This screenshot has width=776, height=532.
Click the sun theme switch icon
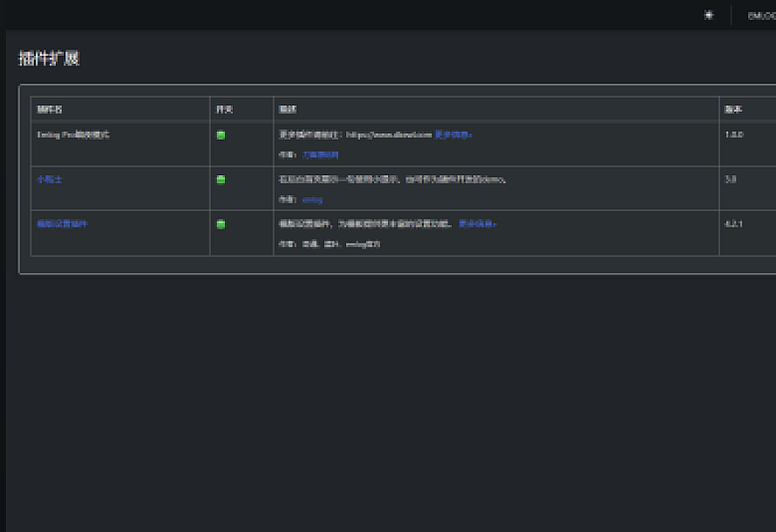point(709,15)
